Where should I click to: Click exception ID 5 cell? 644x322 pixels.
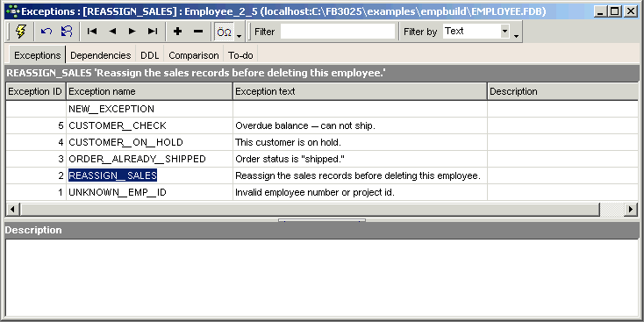[x=36, y=125]
